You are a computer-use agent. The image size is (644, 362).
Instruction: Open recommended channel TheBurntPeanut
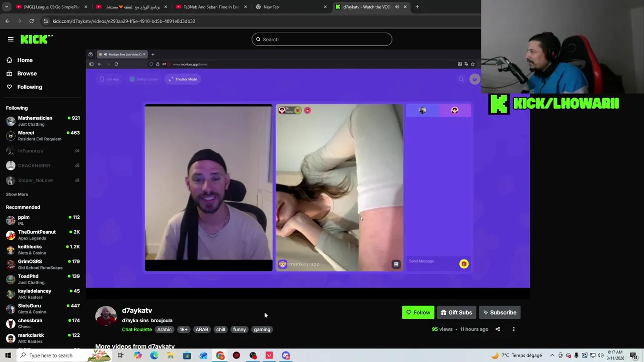[43, 235]
